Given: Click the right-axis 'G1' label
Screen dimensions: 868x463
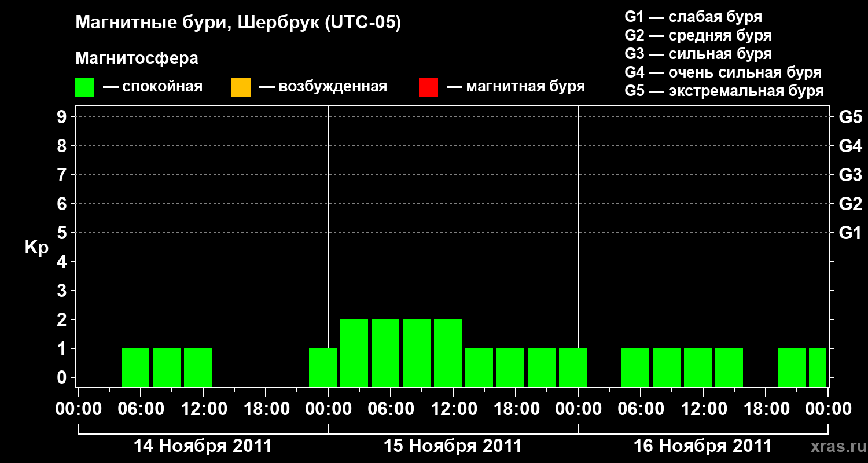Looking at the screenshot, I should coord(851,233).
